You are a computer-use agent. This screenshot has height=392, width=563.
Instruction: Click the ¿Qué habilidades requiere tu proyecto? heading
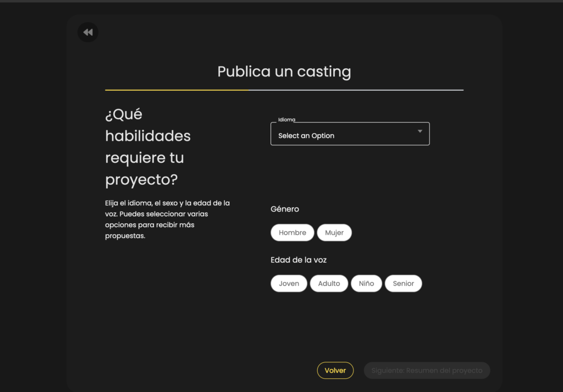[x=148, y=147]
